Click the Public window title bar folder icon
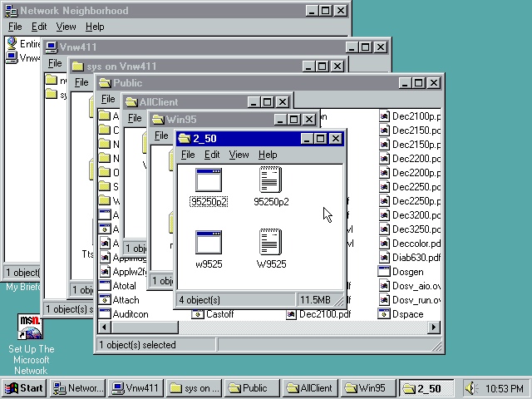Viewport: 532px width, 399px height. click(105, 83)
